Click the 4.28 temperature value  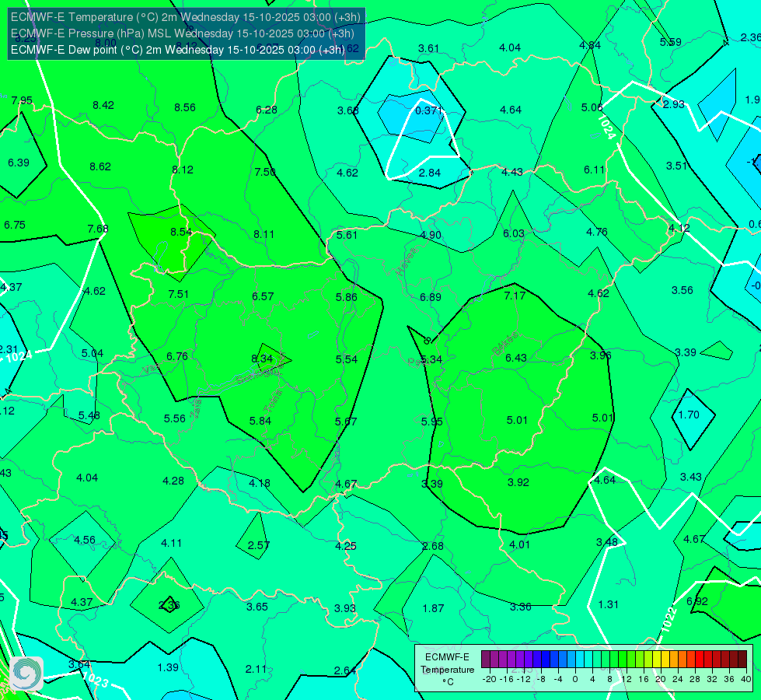click(x=173, y=481)
